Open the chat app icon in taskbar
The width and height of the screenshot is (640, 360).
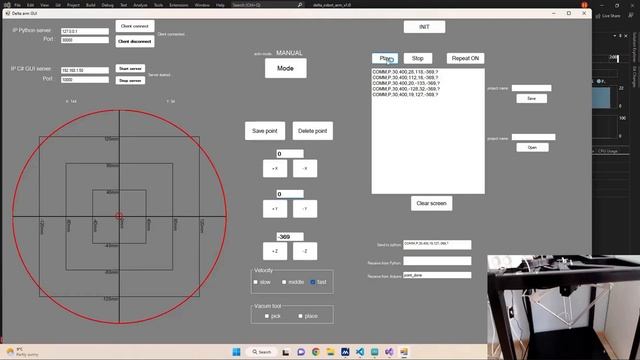[x=301, y=352]
